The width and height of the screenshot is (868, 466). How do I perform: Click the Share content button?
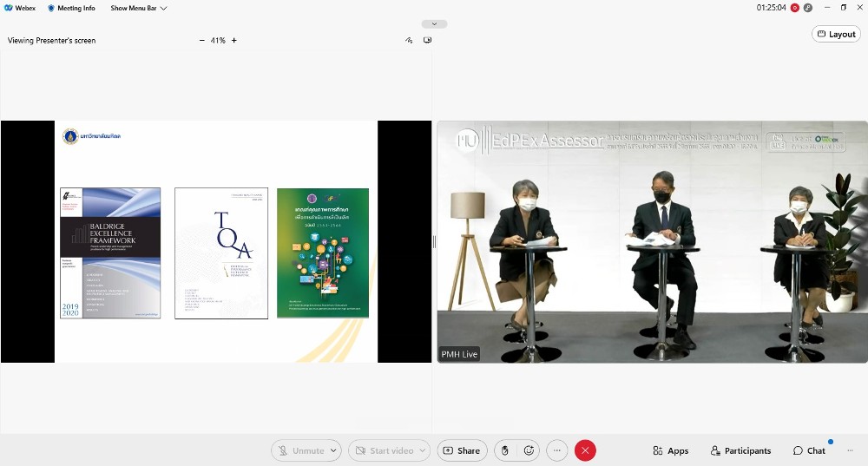point(461,450)
